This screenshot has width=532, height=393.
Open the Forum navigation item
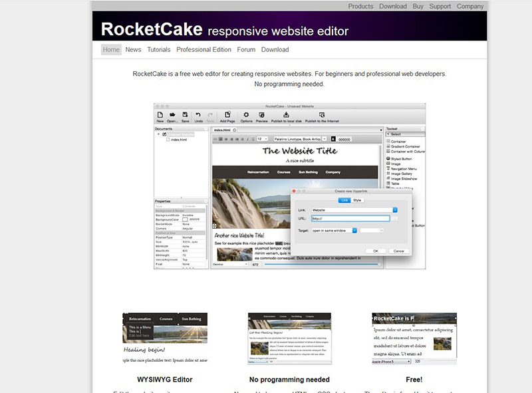(246, 50)
